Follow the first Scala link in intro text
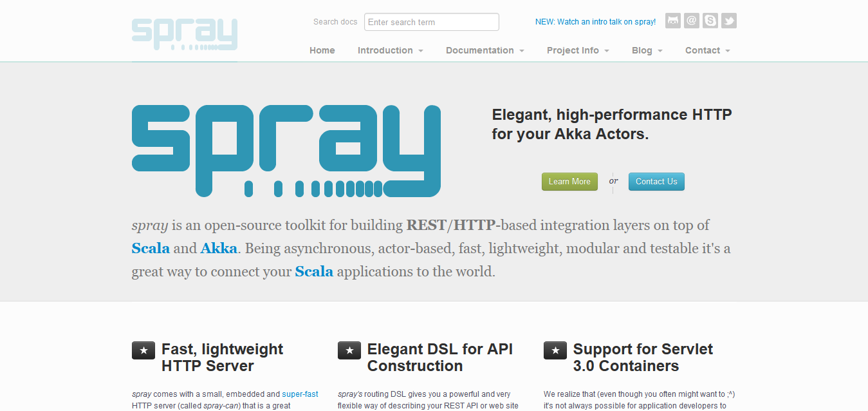 (151, 249)
